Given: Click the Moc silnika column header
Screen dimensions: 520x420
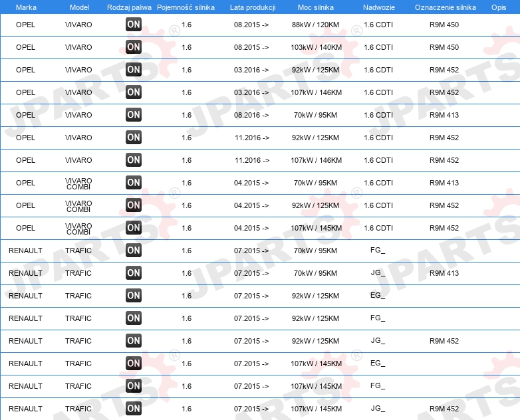Looking at the screenshot, I should (316, 7).
